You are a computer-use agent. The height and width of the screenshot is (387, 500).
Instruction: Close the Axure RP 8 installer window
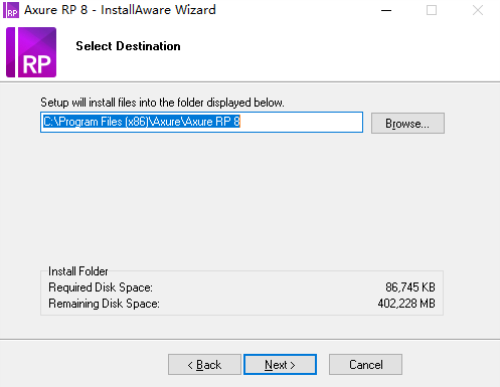pos(478,10)
